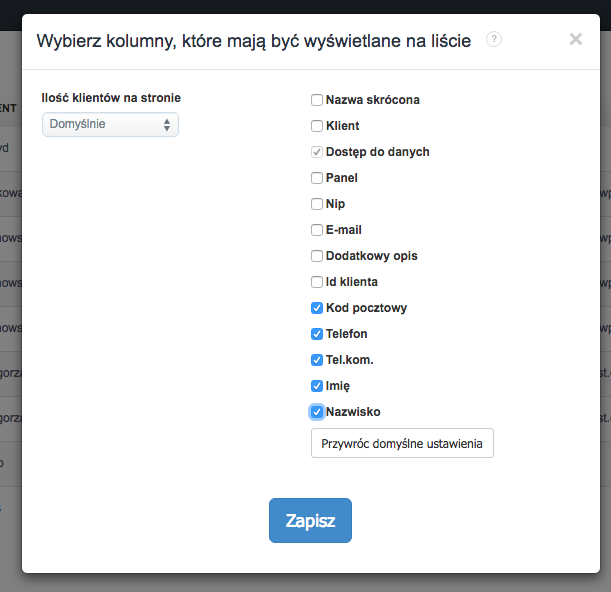The width and height of the screenshot is (611, 592).
Task: Enable the Panel column checkbox
Action: (317, 178)
